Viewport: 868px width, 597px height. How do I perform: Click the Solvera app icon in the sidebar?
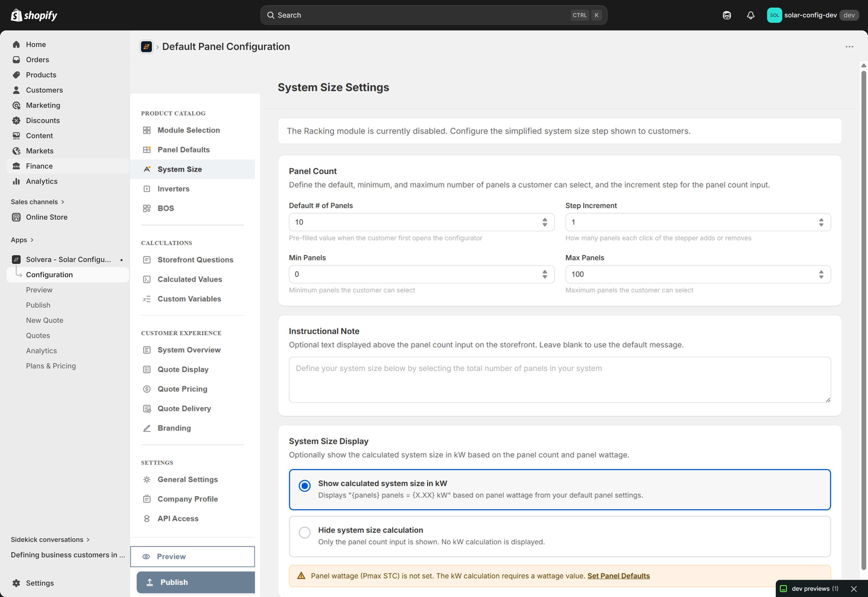(x=16, y=259)
